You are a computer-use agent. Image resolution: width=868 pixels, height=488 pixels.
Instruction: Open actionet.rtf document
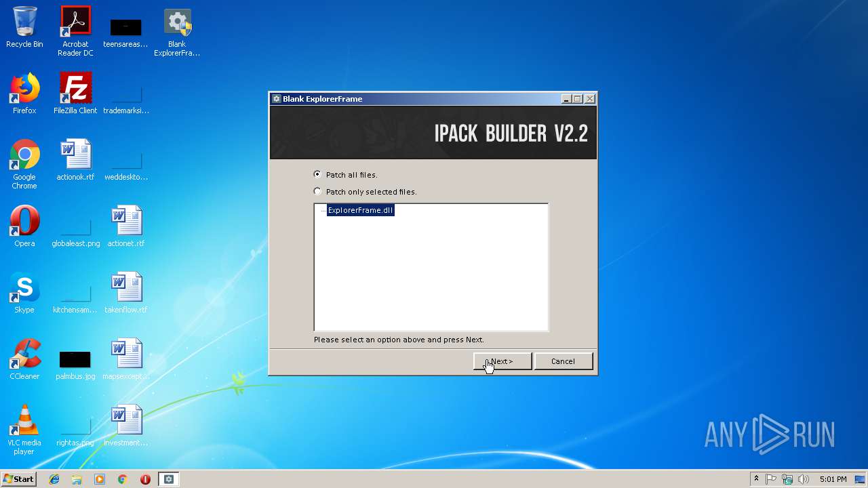[125, 227]
